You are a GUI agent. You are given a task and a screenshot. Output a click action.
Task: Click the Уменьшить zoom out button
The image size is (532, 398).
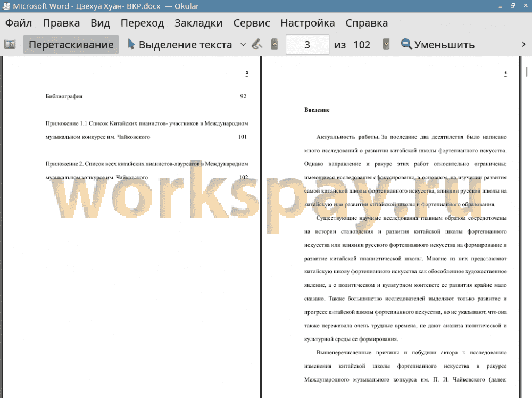click(437, 45)
